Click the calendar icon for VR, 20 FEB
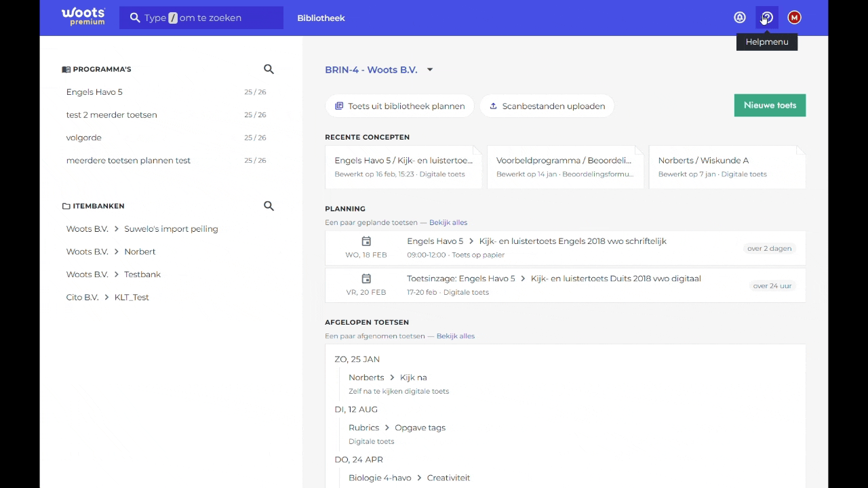This screenshot has width=868, height=488. 366,279
